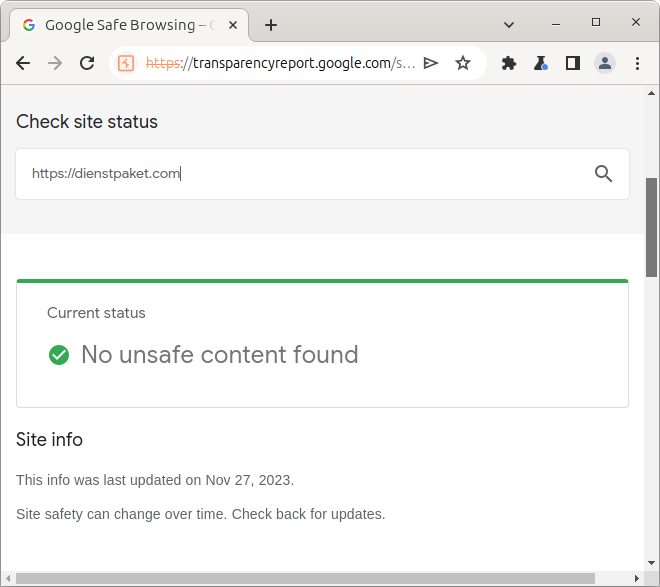Click the site URL search field
660x587 pixels.
click(300, 174)
